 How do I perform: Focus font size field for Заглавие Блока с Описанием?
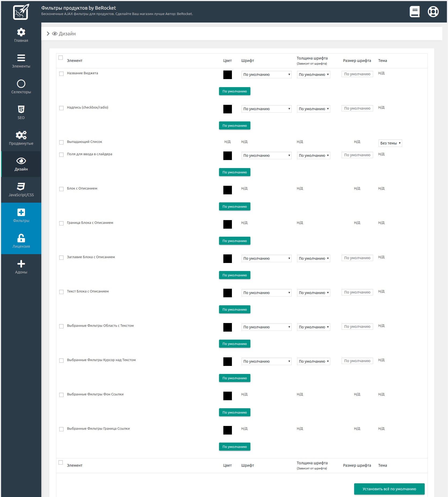pyautogui.click(x=357, y=258)
